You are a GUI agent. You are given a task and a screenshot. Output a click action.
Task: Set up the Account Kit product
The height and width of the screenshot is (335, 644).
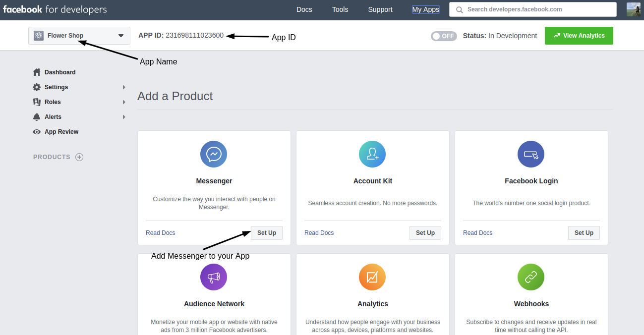coord(425,233)
